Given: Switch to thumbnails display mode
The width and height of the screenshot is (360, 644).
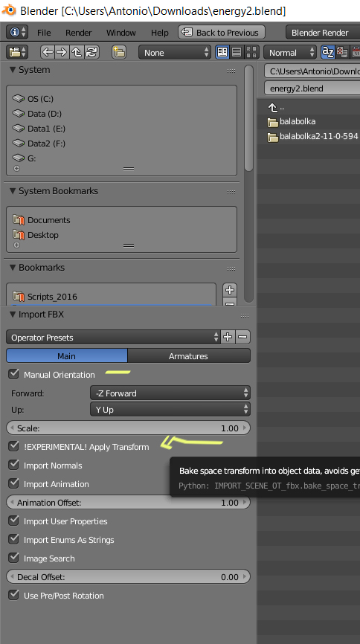Looking at the screenshot, I should point(251,52).
